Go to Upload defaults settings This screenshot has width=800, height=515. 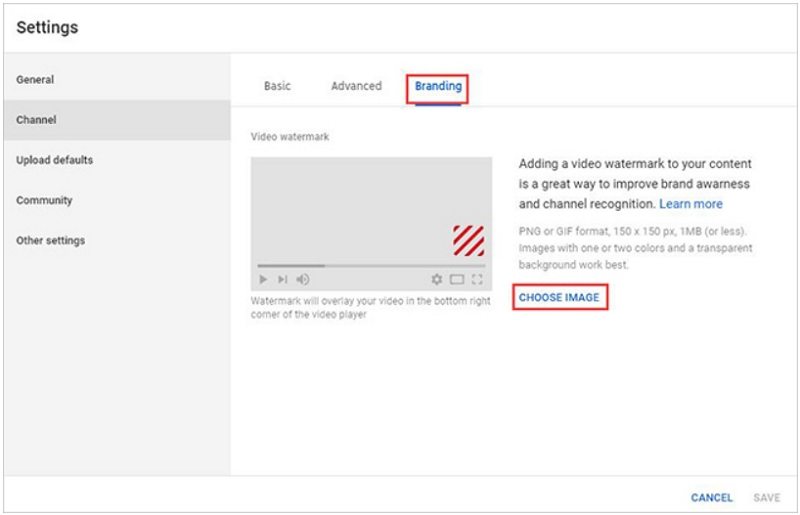[x=55, y=160]
